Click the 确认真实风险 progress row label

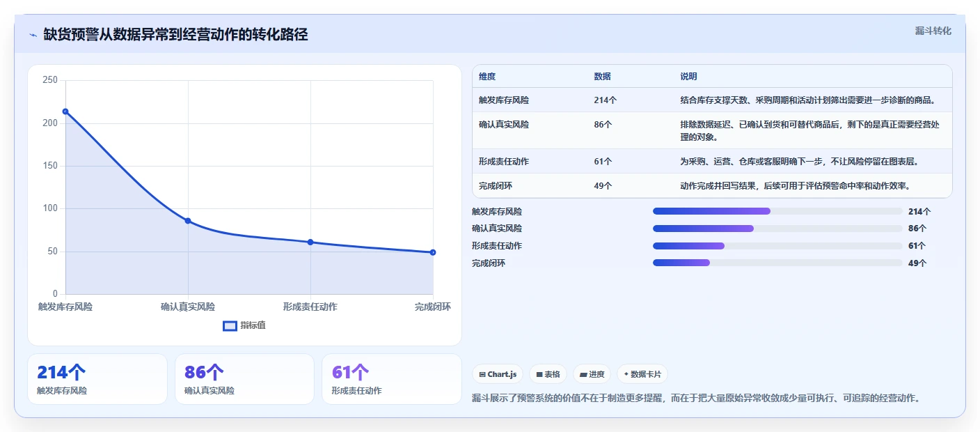pos(497,229)
